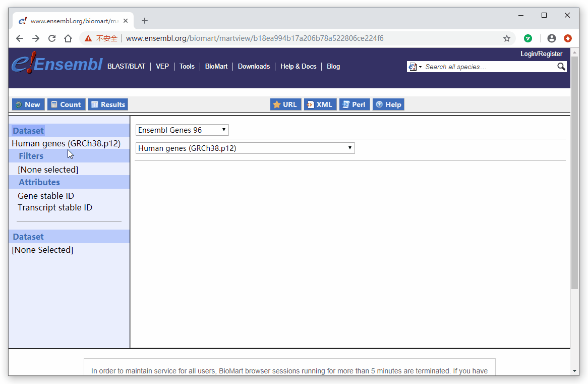Click the Count button
The image size is (588, 384).
(67, 104)
